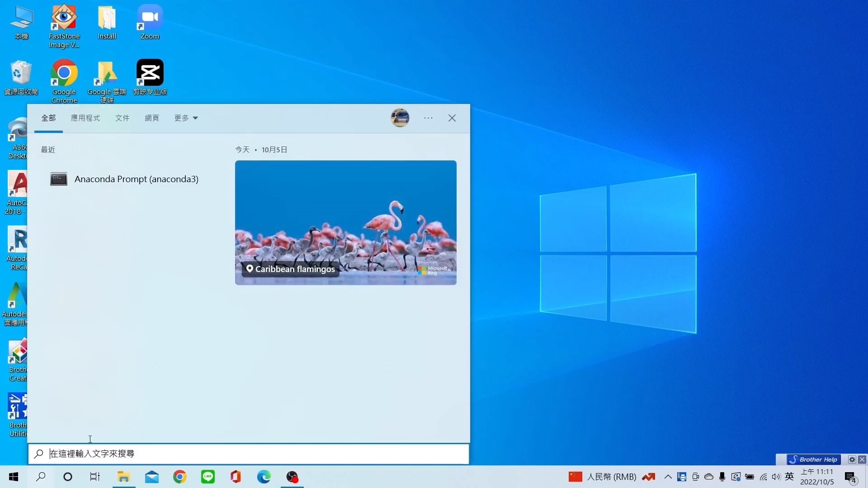This screenshot has height=488, width=868.
Task: Show hidden system tray icons
Action: [x=668, y=477]
